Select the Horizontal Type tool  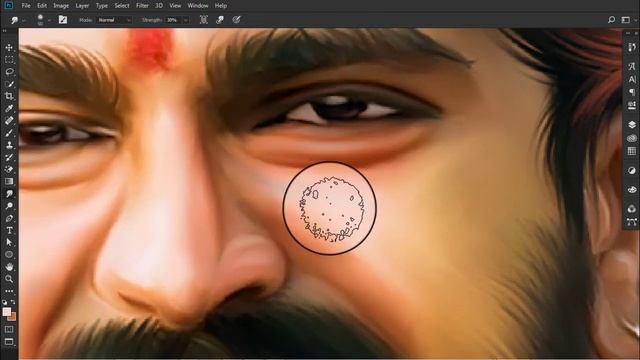9,230
